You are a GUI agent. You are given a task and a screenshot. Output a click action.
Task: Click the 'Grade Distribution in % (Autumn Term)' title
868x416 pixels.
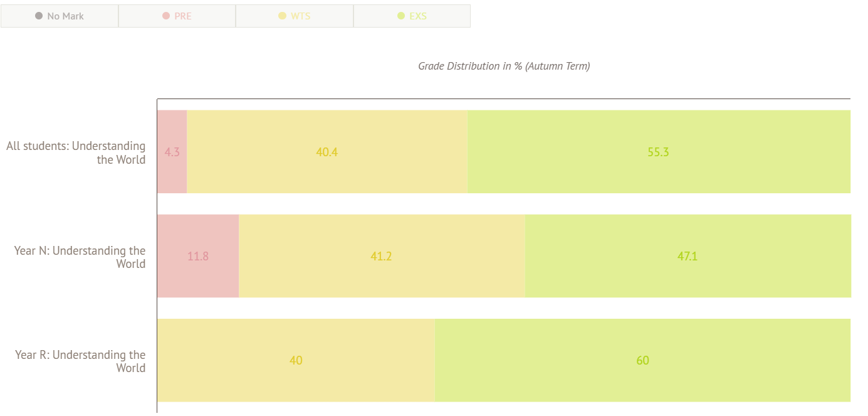tap(504, 66)
